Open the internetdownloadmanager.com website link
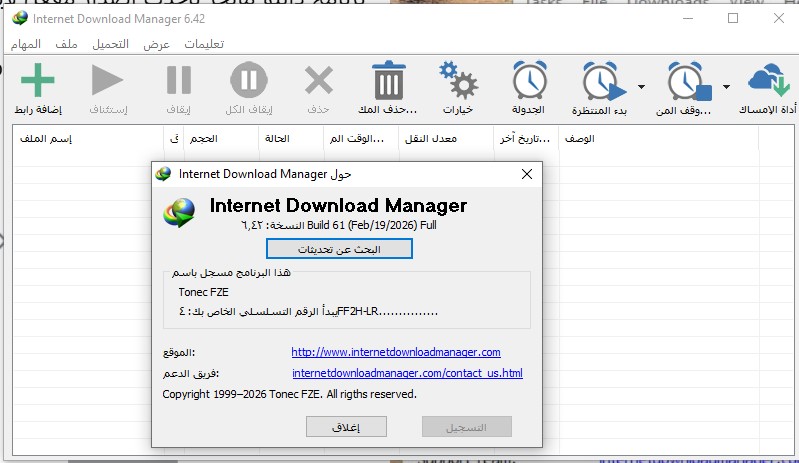The width and height of the screenshot is (799, 463). pyautogui.click(x=396, y=352)
